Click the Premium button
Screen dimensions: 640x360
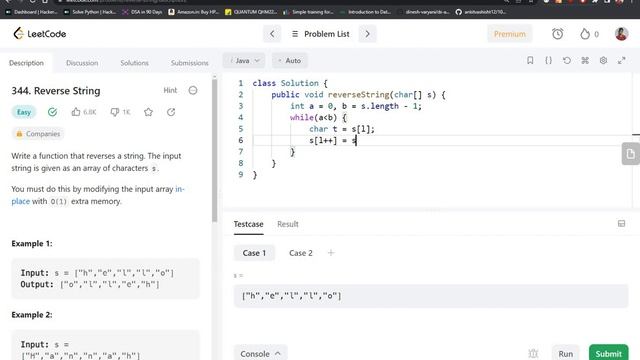coord(509,34)
